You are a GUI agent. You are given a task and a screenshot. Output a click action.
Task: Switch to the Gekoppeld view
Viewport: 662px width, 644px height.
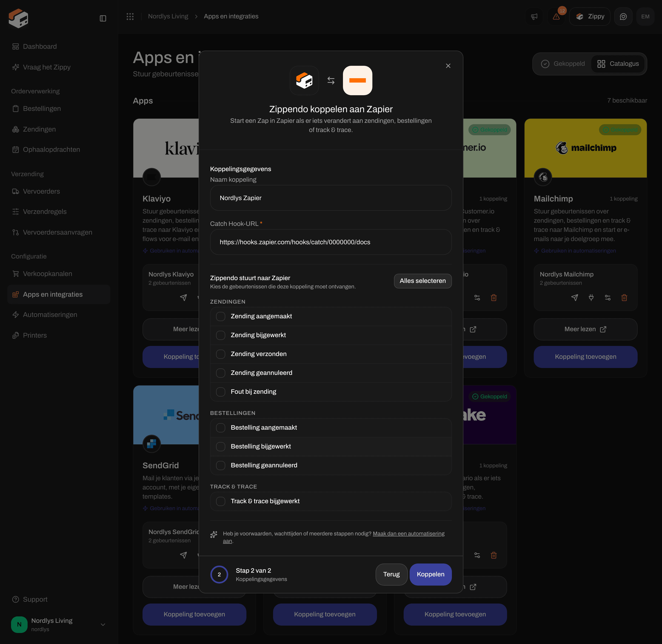(563, 63)
